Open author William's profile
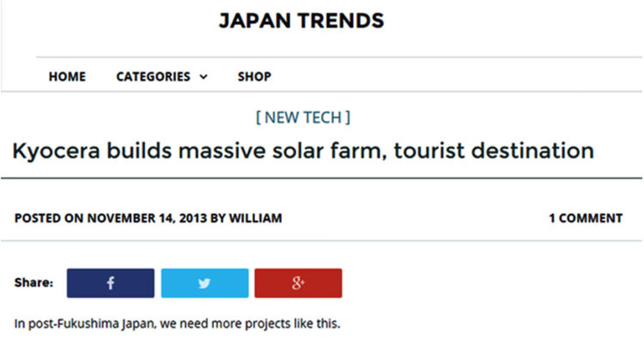 tap(255, 218)
